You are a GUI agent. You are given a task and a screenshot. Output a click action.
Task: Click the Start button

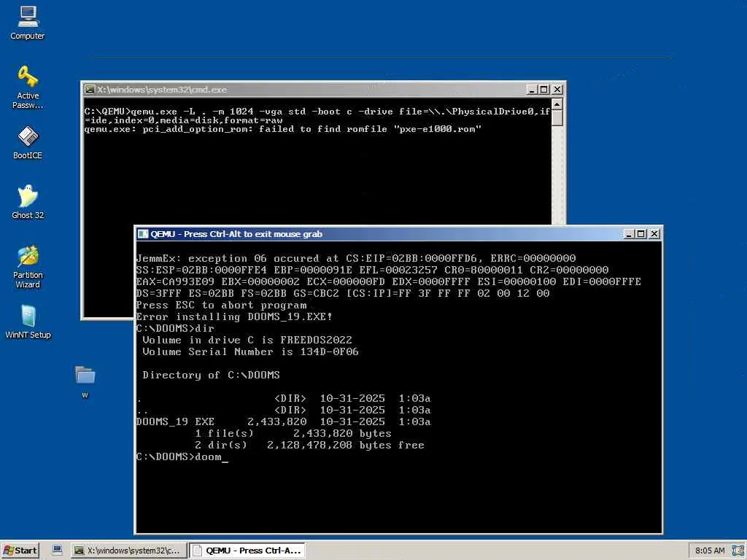click(x=20, y=551)
